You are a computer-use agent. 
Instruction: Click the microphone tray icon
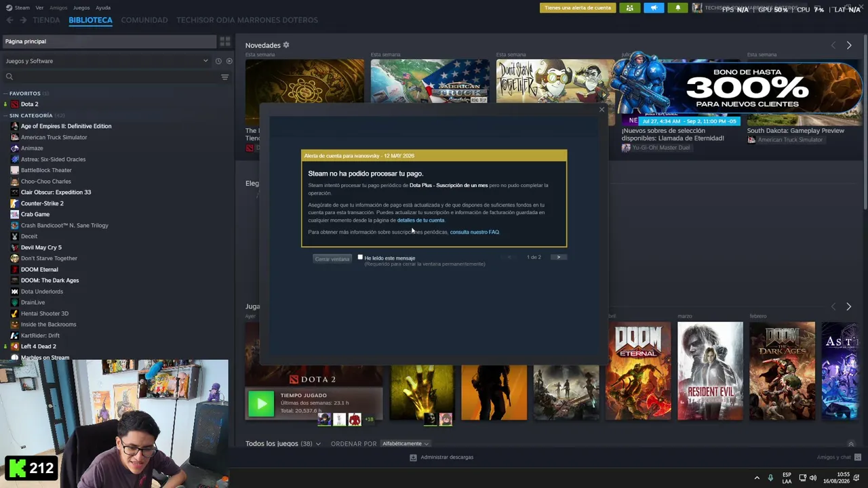click(x=770, y=477)
